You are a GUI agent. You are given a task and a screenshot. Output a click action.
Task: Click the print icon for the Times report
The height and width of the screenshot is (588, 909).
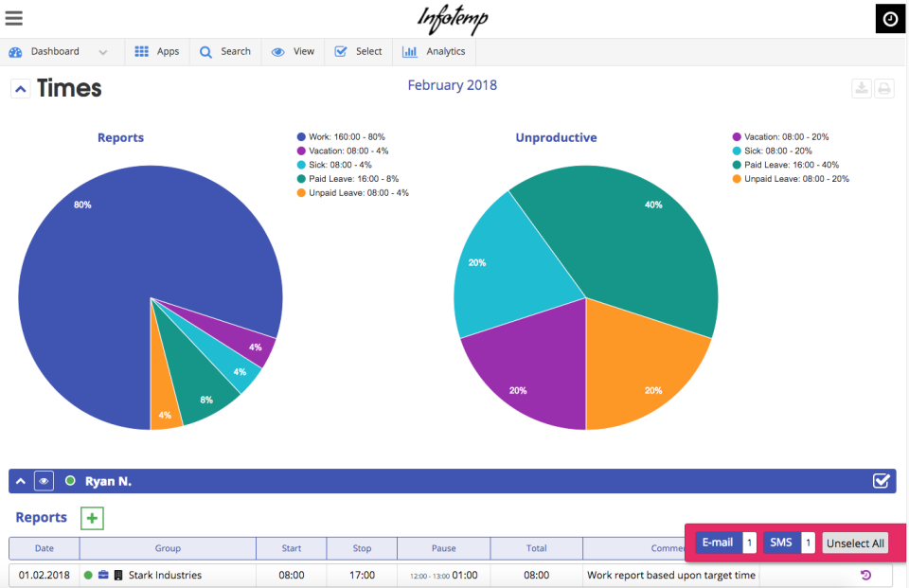coord(884,87)
